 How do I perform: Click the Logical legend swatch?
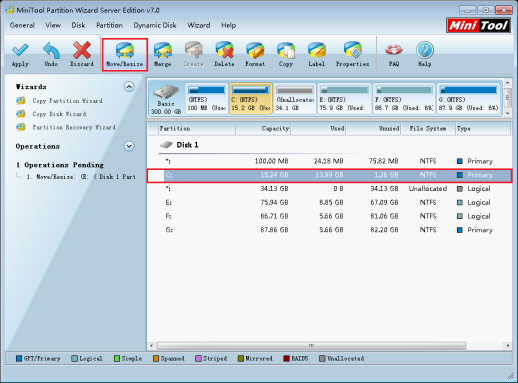[x=75, y=359]
